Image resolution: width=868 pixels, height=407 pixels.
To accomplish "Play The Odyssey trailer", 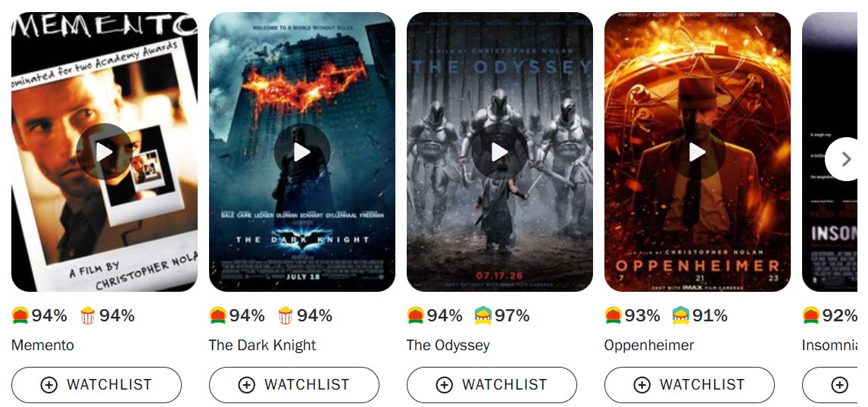I will [x=499, y=152].
